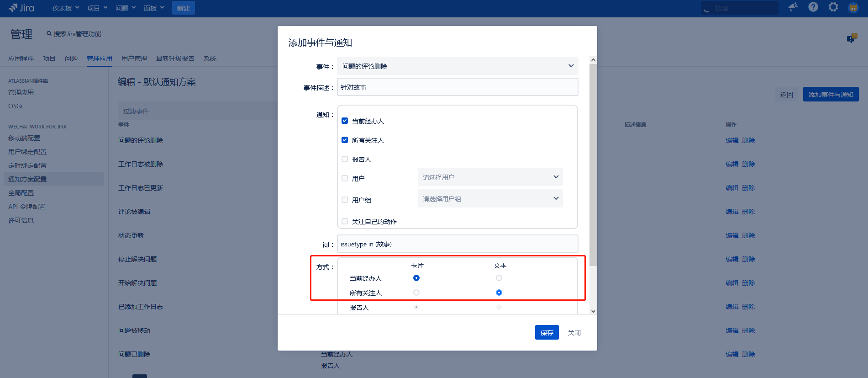868x378 pixels.
Task: Click the jql input field
Action: click(x=458, y=244)
